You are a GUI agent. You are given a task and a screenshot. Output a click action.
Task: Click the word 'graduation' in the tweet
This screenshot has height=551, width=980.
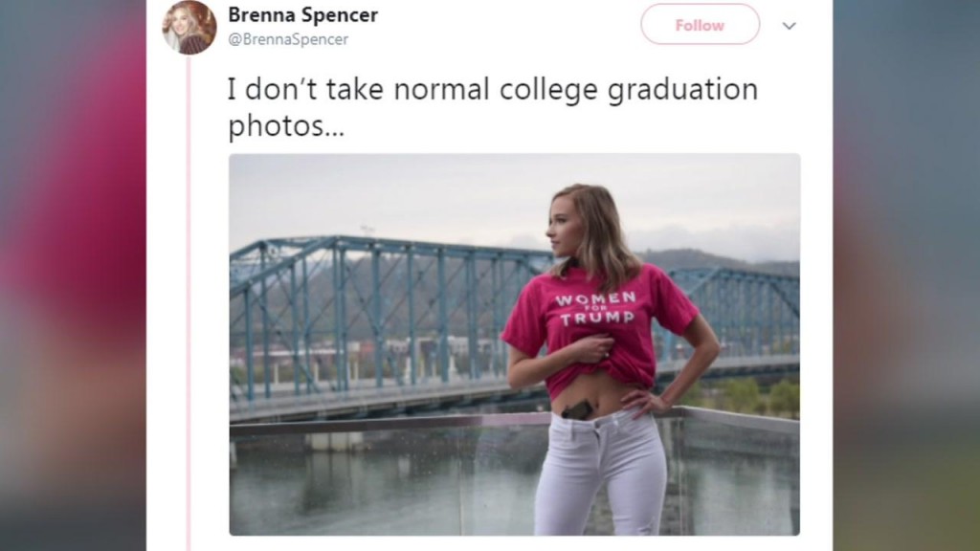[x=683, y=91]
